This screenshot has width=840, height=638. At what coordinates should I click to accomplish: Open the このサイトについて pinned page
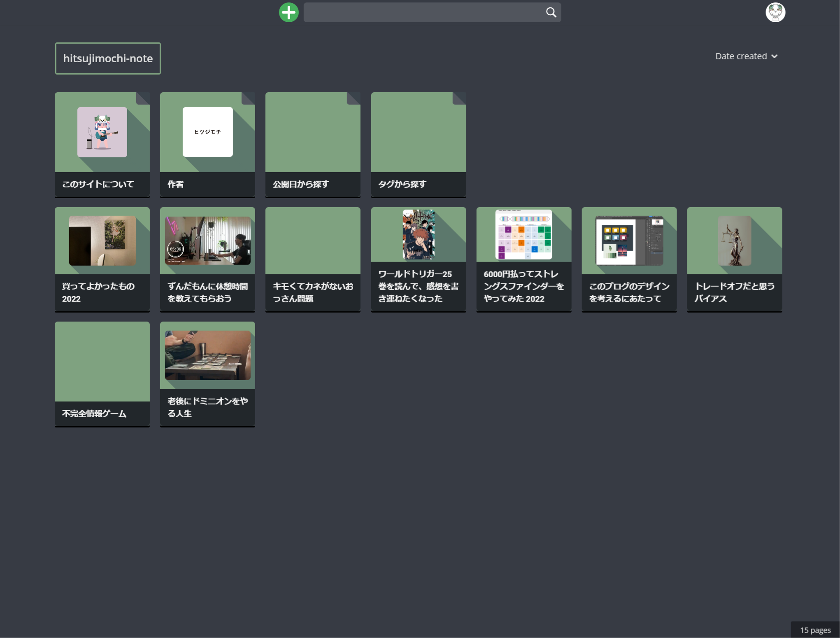[102, 144]
